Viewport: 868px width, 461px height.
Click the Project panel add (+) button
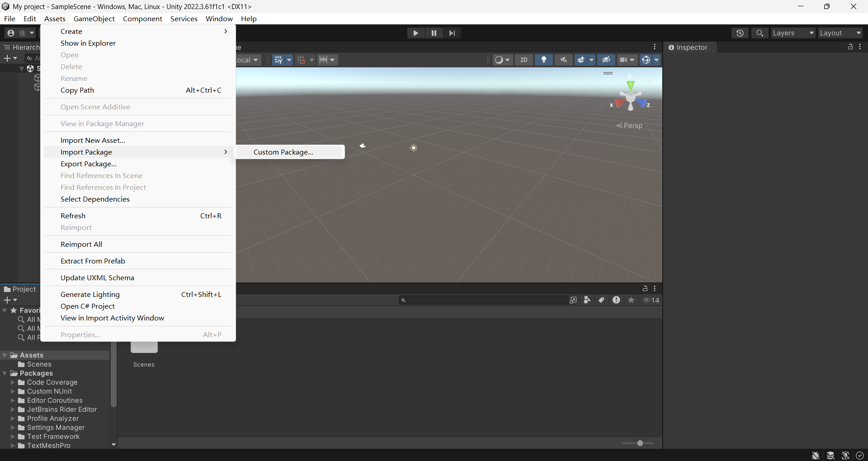pos(10,300)
